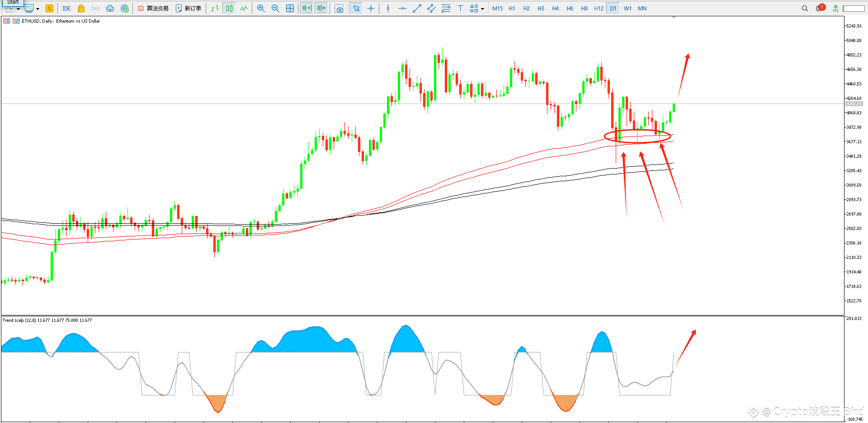The width and height of the screenshot is (868, 423).
Task: Click the chart profiles icon
Action: click(29, 9)
